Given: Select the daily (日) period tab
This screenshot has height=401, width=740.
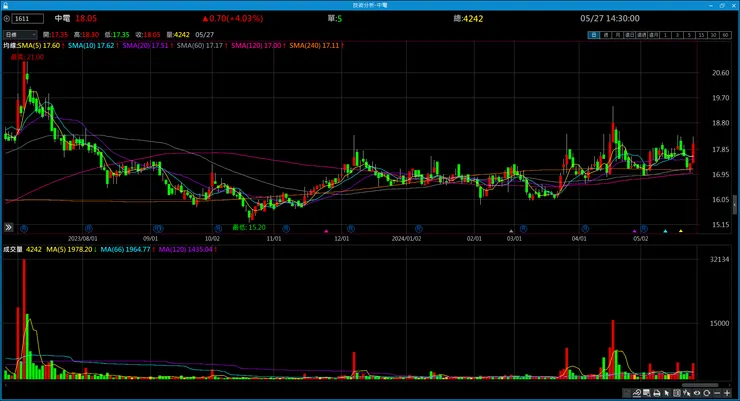Looking at the screenshot, I should 594,35.
